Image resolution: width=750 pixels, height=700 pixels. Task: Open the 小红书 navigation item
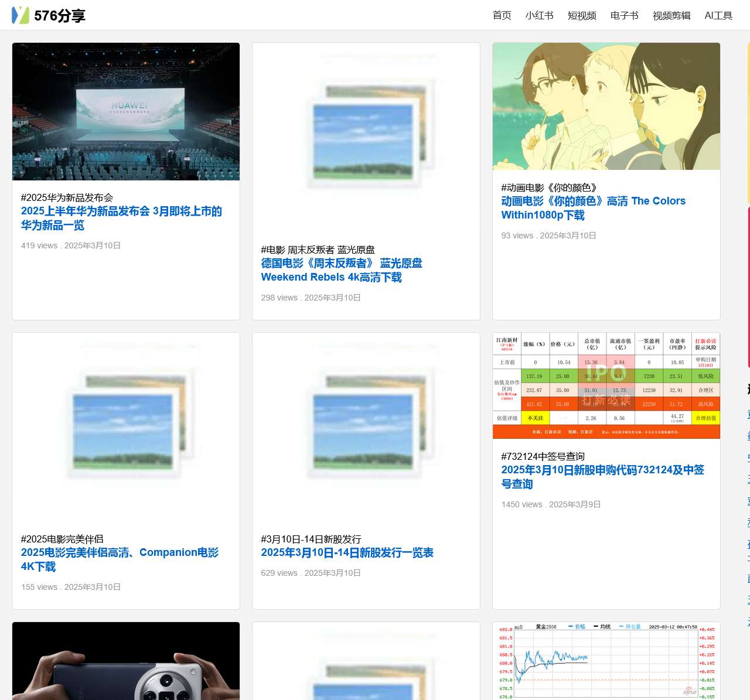tap(539, 15)
